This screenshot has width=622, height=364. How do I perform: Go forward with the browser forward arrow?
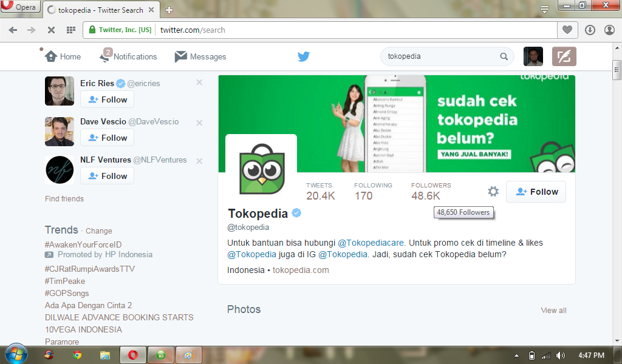click(32, 30)
